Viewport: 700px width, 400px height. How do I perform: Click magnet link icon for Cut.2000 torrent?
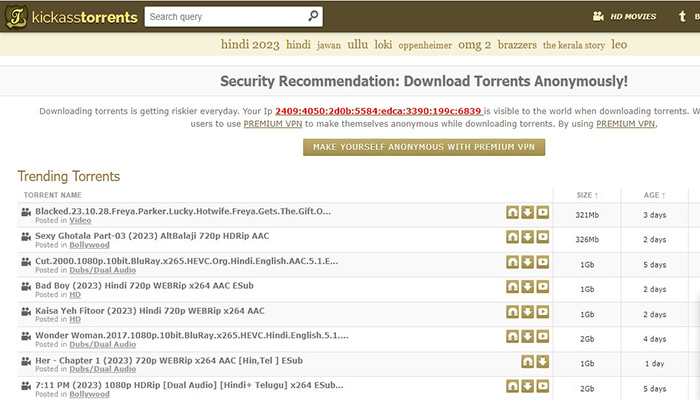[x=512, y=262]
